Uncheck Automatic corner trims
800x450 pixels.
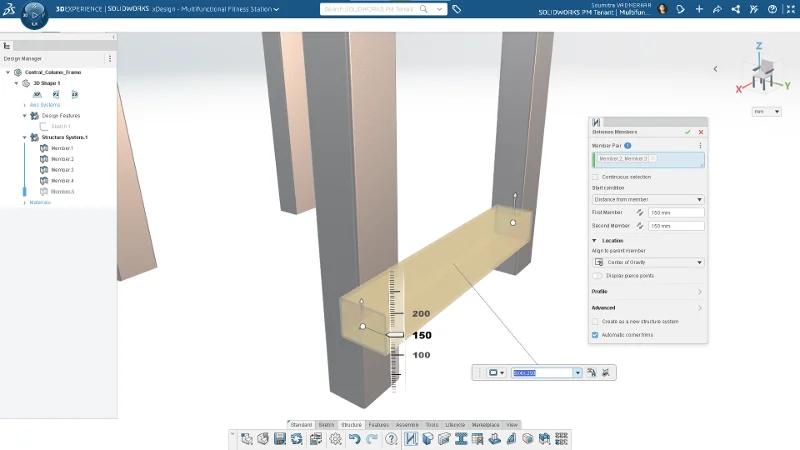point(596,335)
